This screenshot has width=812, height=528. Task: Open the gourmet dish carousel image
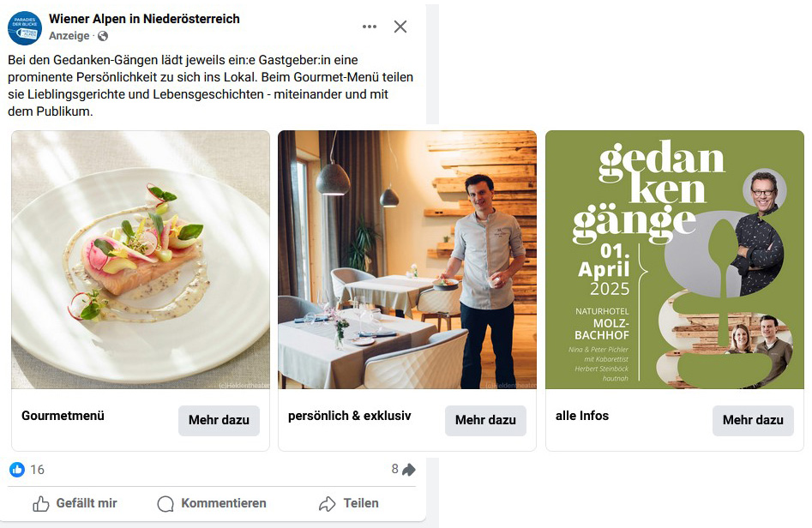(141, 260)
